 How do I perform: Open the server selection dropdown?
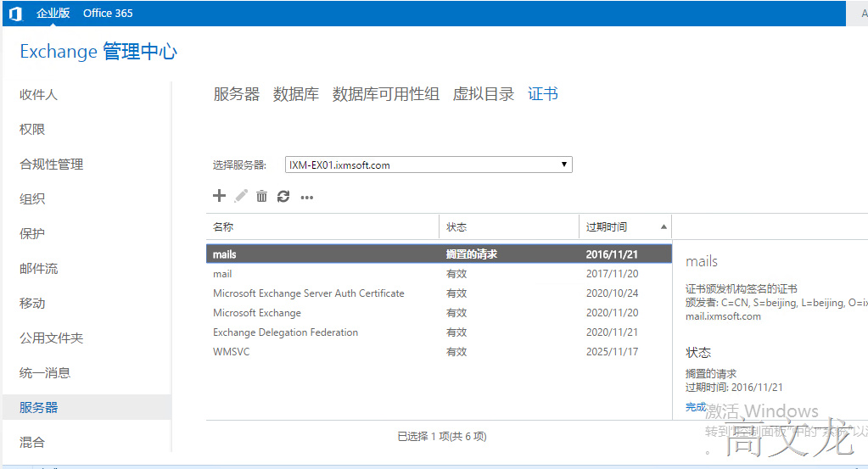pos(428,165)
